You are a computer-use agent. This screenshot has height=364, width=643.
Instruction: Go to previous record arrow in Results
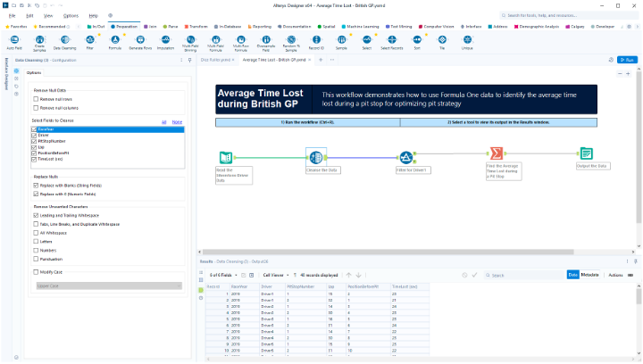(348, 275)
